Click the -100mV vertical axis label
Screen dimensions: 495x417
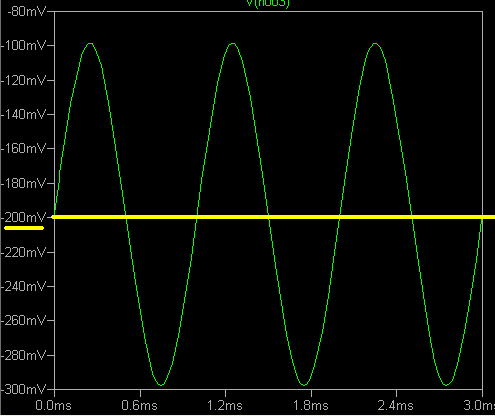[x=23, y=45]
